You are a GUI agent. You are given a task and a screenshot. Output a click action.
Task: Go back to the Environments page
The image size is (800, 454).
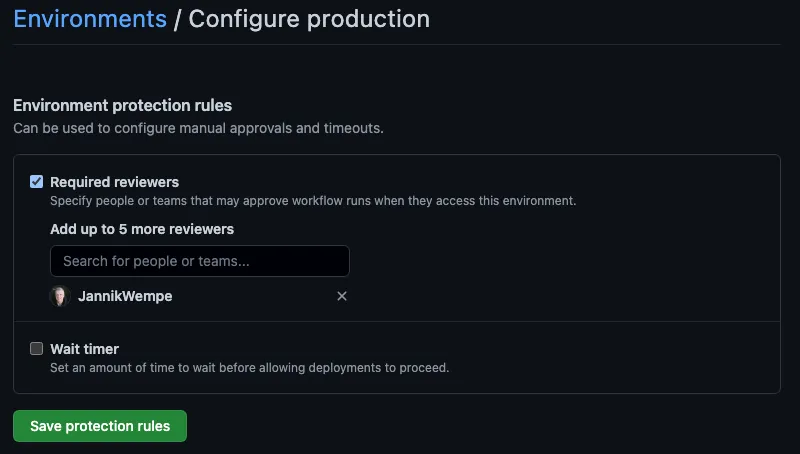coord(90,19)
